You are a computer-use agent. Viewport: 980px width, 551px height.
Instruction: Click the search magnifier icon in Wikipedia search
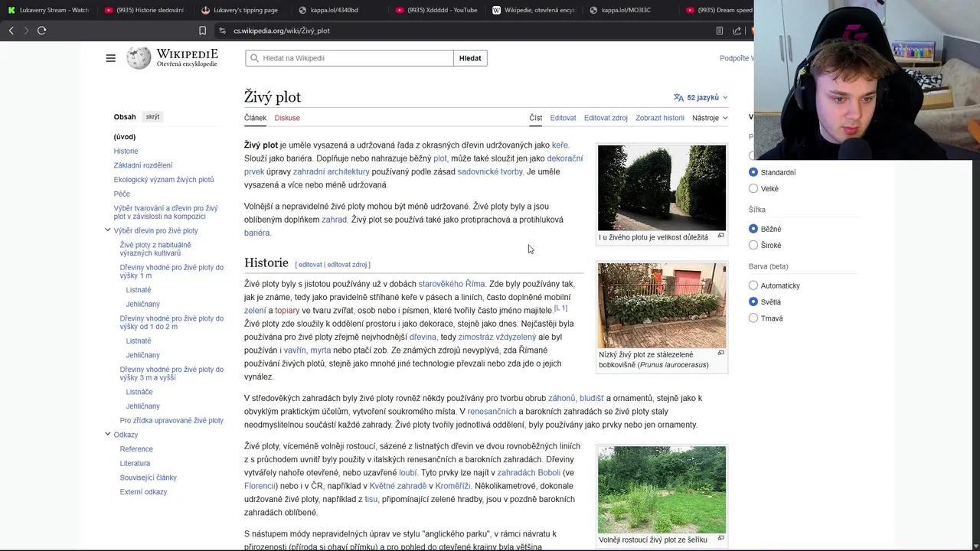click(255, 58)
